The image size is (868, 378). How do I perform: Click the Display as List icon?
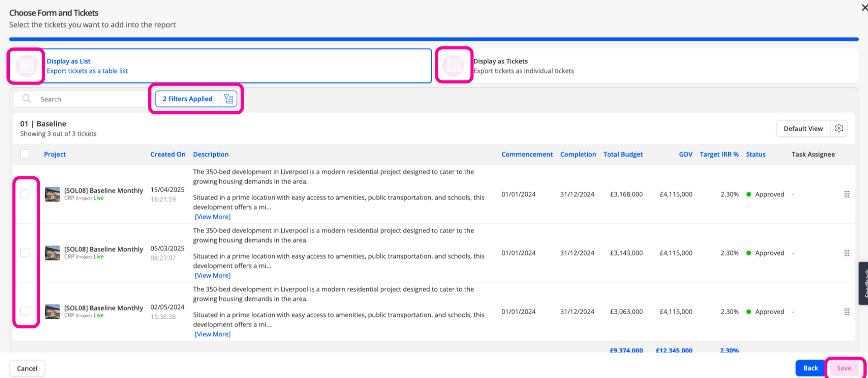(x=27, y=66)
